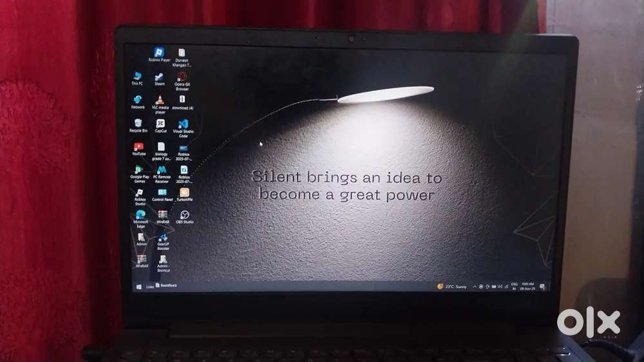Open the volume speaker tray icon
The width and height of the screenshot is (644, 362).
click(500, 287)
